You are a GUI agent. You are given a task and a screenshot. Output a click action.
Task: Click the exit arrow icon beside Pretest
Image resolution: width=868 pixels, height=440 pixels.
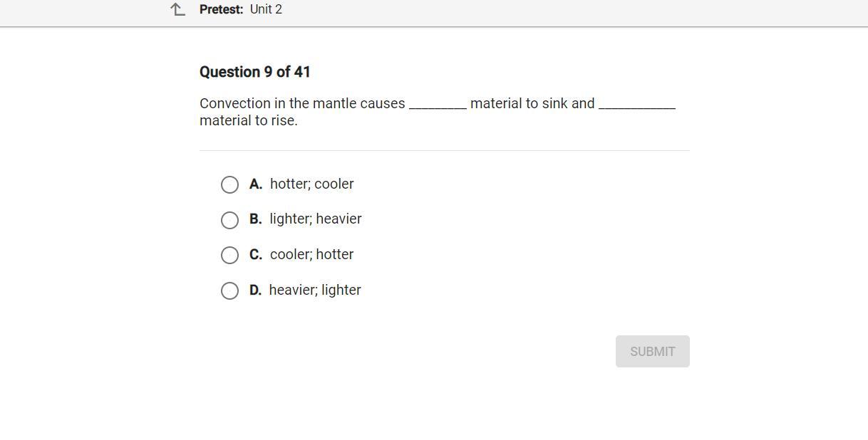[x=177, y=9]
